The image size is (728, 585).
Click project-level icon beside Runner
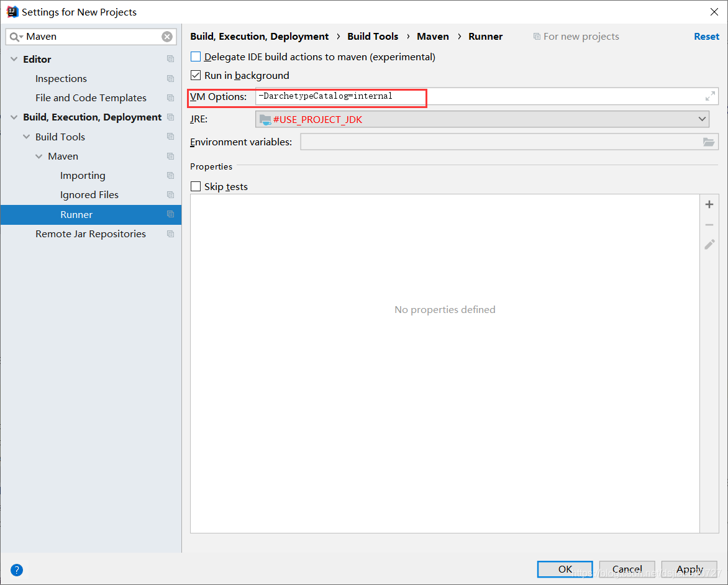170,214
